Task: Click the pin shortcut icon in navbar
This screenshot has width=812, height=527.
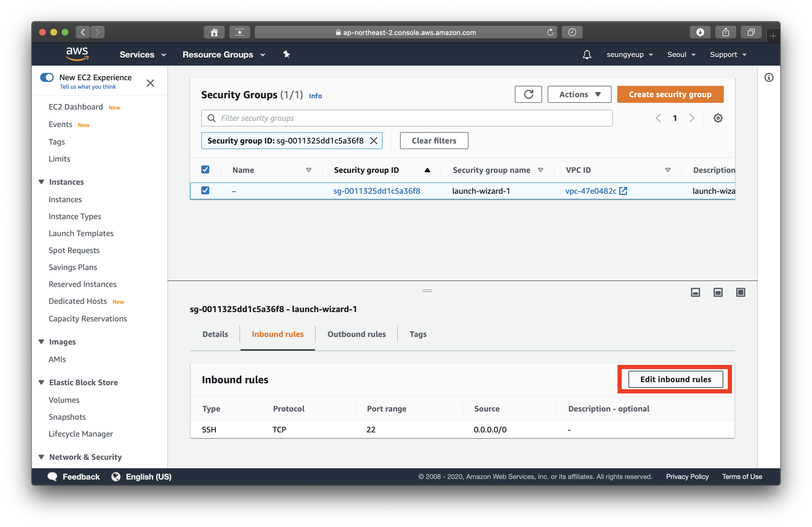Action: [x=286, y=55]
